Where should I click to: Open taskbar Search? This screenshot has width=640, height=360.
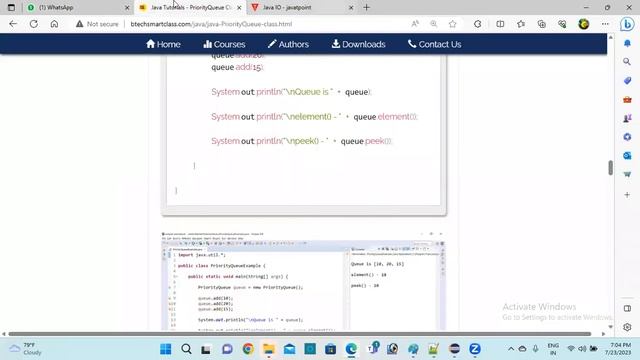(187, 349)
